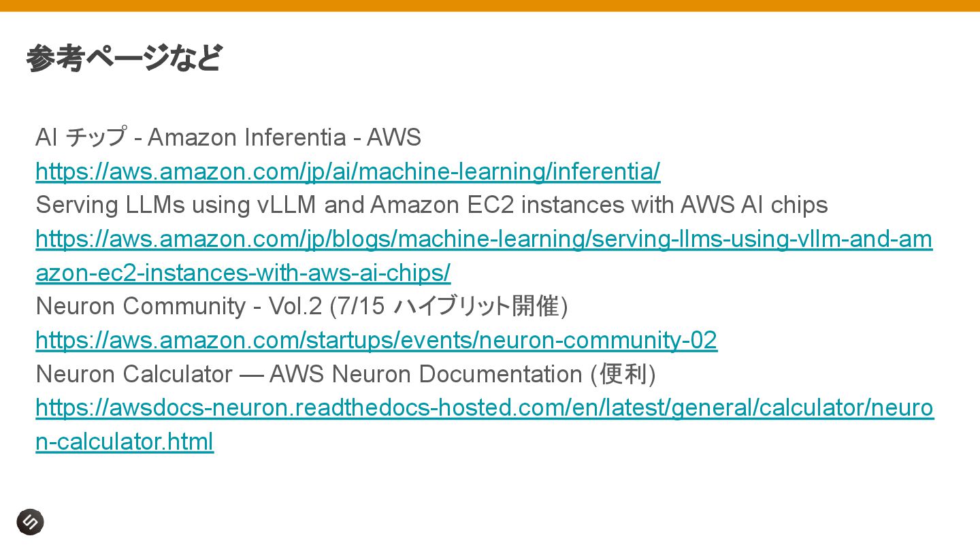Click the Neuron Calculator — AWS Neuron Documentation text
The image size is (980, 551).
point(308,374)
